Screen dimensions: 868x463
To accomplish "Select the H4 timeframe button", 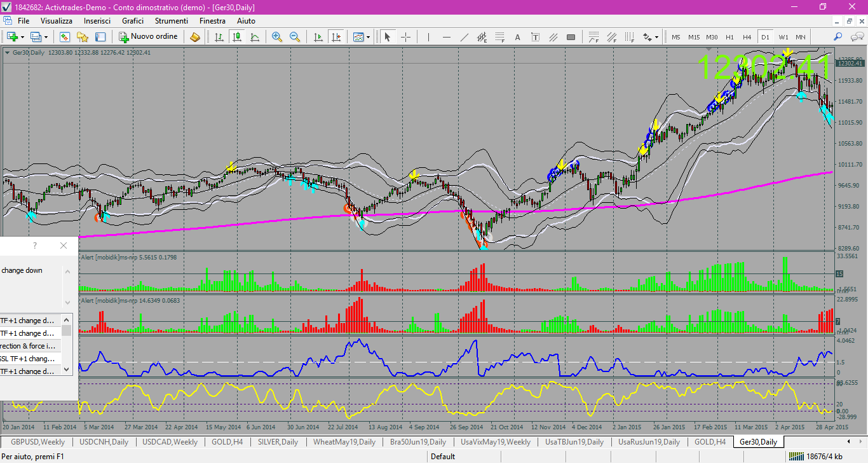I will [747, 37].
